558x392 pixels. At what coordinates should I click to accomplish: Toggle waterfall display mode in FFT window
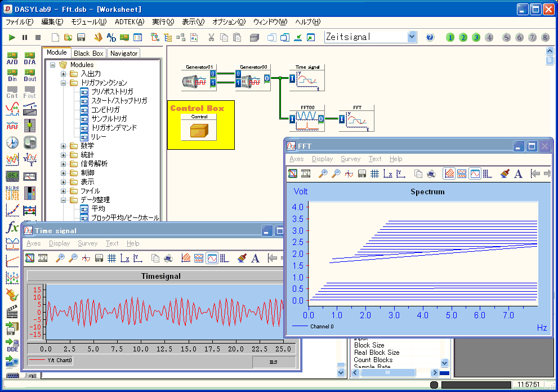click(x=449, y=173)
